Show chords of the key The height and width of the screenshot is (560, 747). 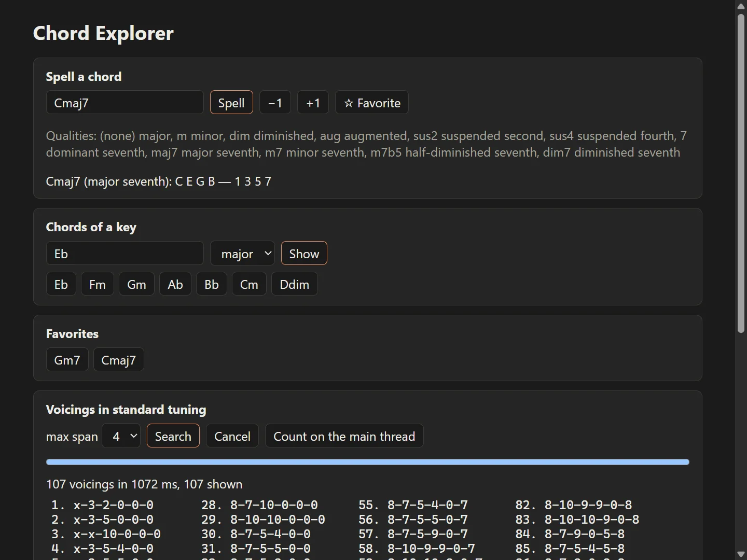[304, 254]
